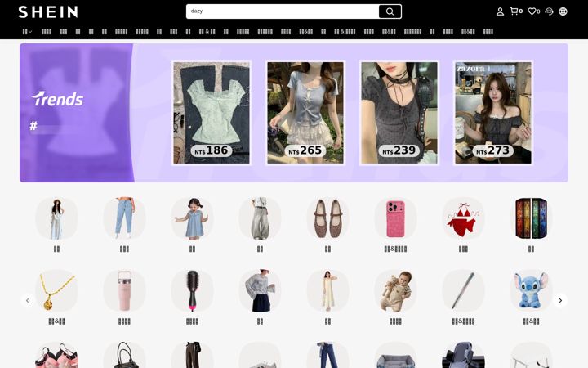The image size is (588, 368).
Task: Open the pink tumbler cup category icon
Action: [124, 290]
